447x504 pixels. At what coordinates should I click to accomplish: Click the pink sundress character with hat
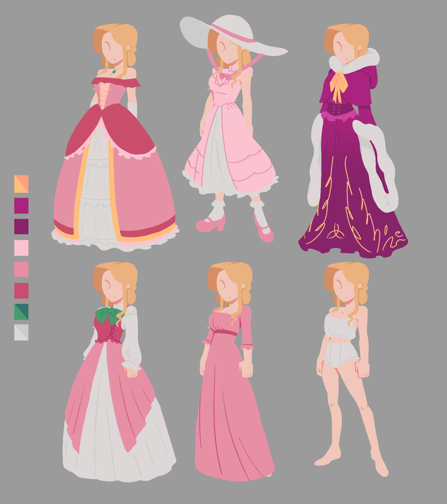[x=230, y=145]
